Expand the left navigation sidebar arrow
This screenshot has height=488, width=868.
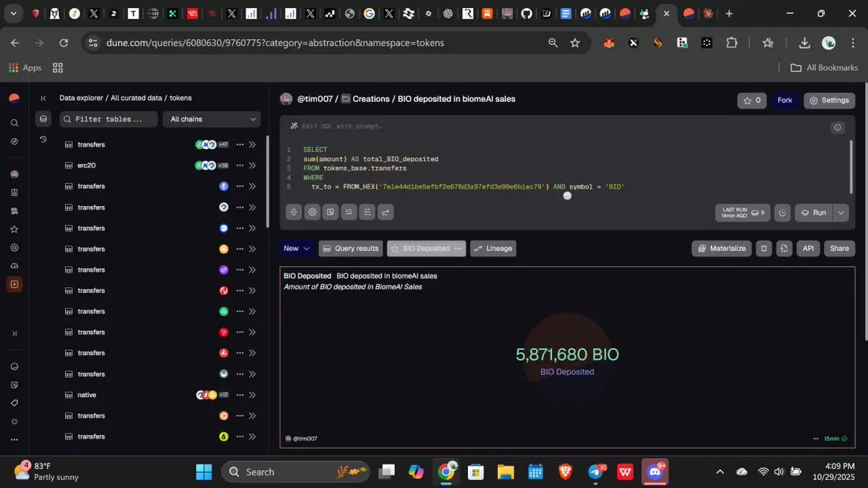coord(14,333)
